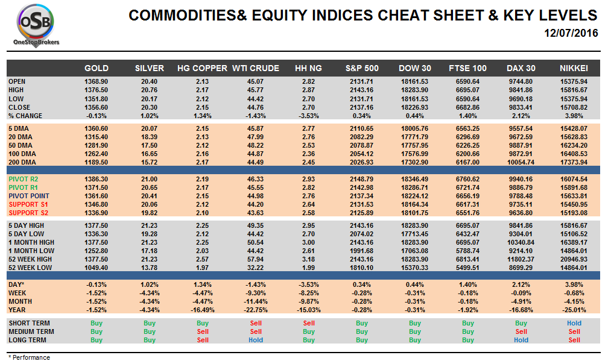Click the % CHANGE row label
611x364 pixels.
tap(25, 115)
